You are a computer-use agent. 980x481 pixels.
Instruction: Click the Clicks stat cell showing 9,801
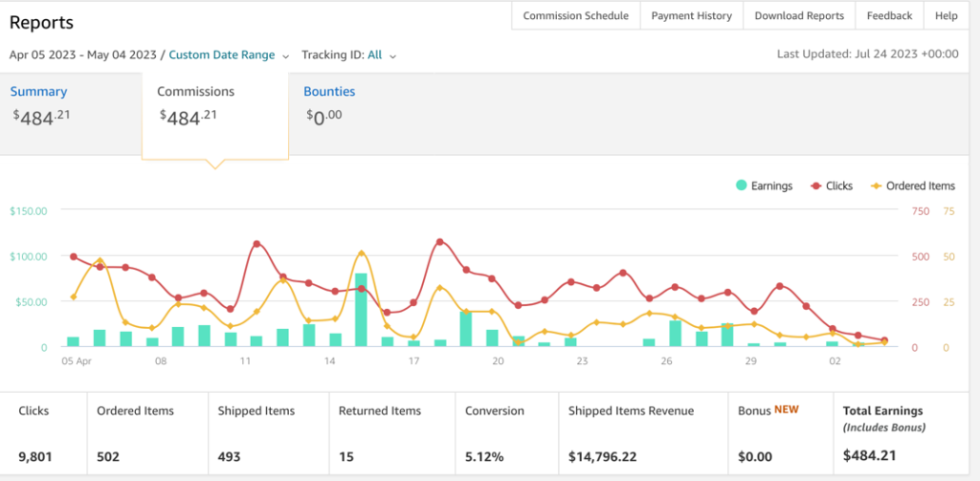(x=44, y=433)
